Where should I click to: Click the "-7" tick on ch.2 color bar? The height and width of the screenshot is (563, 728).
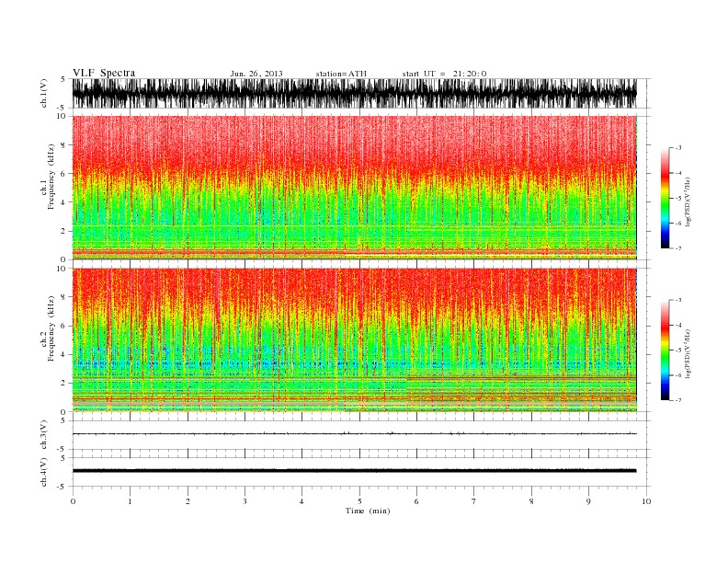click(678, 400)
